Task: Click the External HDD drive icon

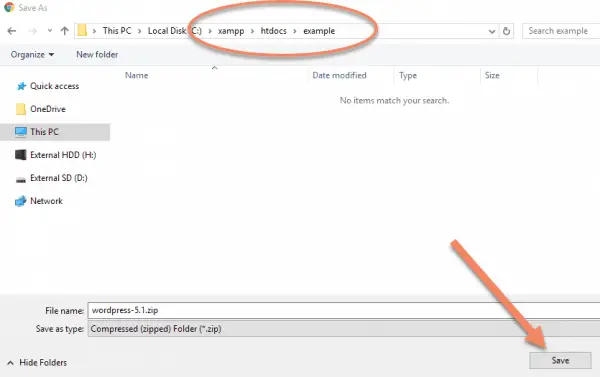Action: click(x=21, y=155)
